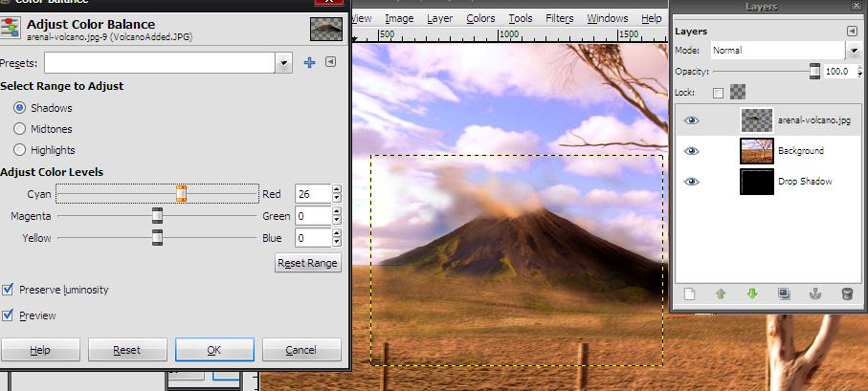868x391 pixels.
Task: Toggle lock alpha channel checker icon
Action: tap(737, 92)
